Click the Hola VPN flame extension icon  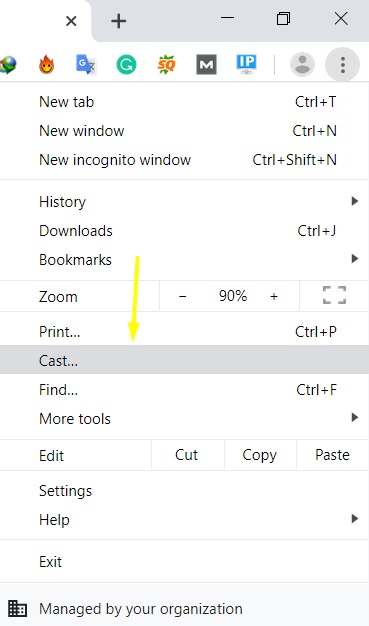[47, 64]
